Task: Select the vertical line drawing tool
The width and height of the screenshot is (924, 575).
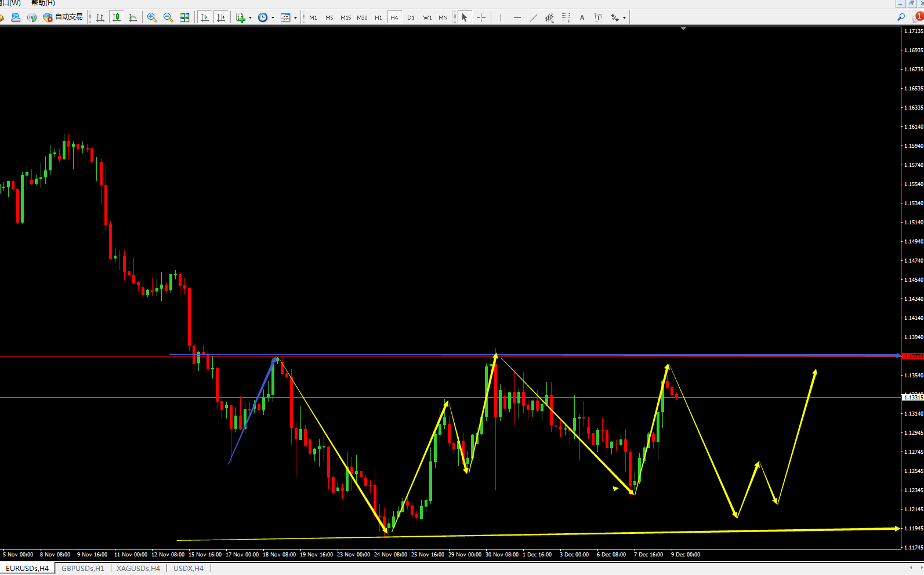Action: (x=501, y=17)
